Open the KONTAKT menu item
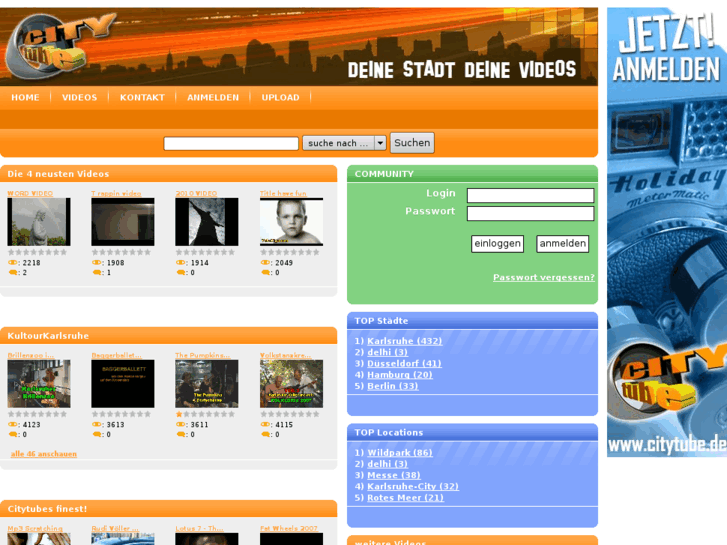The width and height of the screenshot is (727, 545). tap(142, 97)
